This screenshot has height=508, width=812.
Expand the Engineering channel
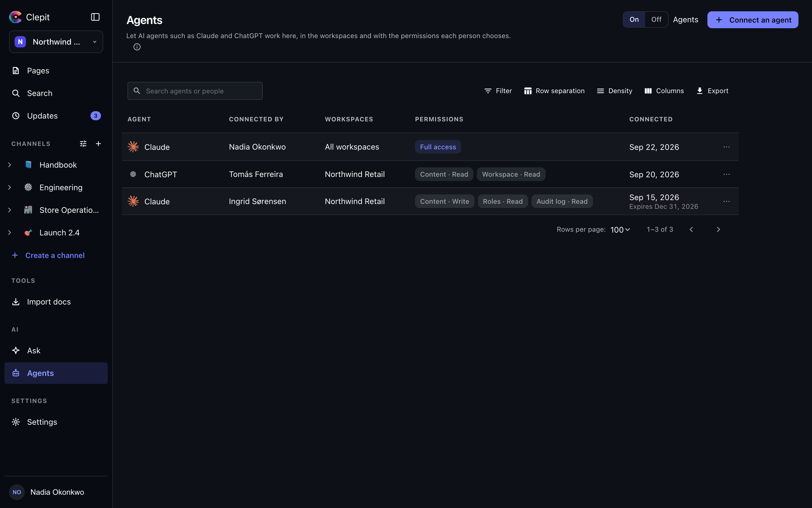(x=9, y=187)
